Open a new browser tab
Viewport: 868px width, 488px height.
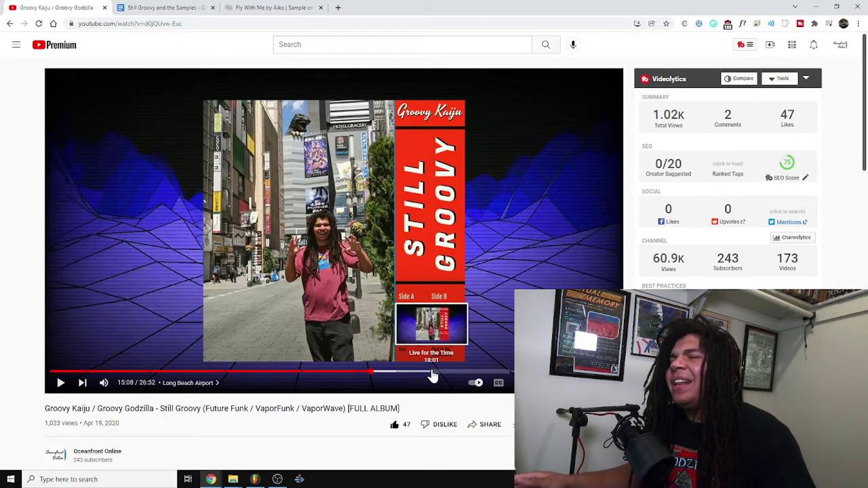[338, 7]
